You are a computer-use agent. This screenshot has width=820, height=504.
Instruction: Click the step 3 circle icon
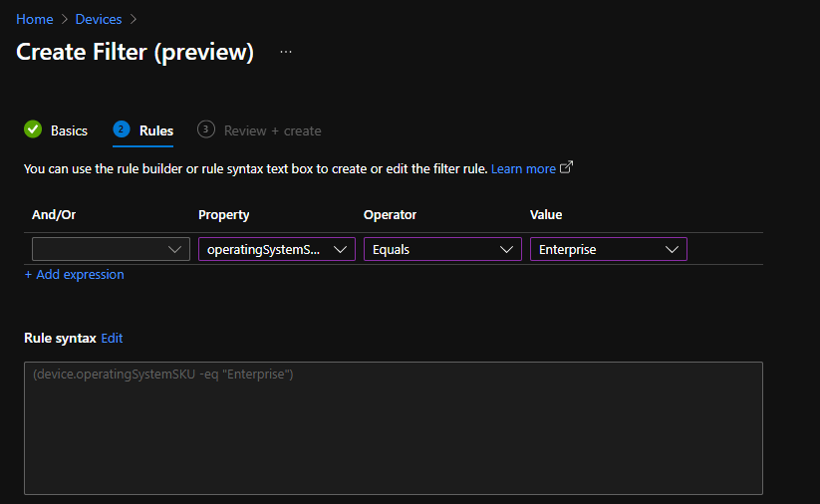206,129
